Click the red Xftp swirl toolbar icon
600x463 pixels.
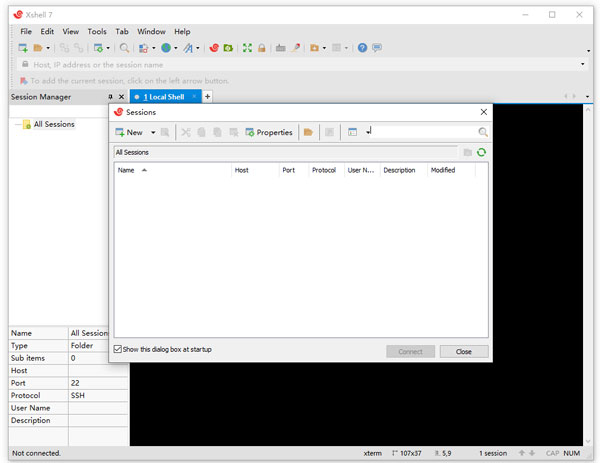click(x=213, y=48)
